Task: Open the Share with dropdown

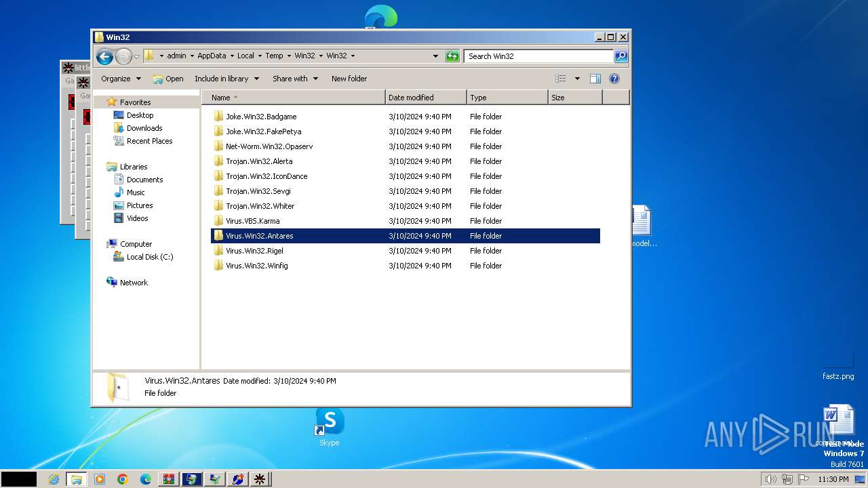Action: (295, 79)
